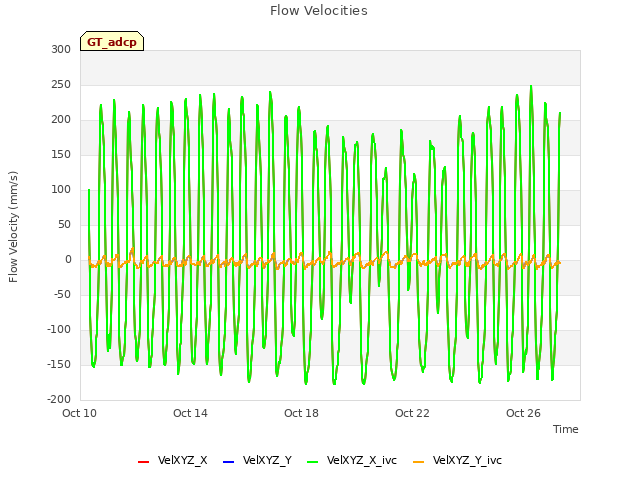Click the 100 y-axis tick label
The width and height of the screenshot is (640, 480).
pyautogui.click(x=61, y=190)
